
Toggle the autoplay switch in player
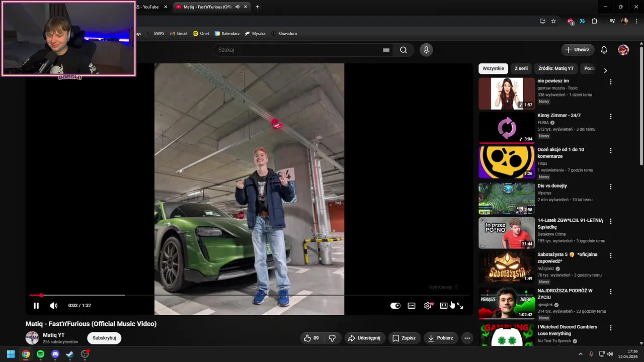(395, 306)
